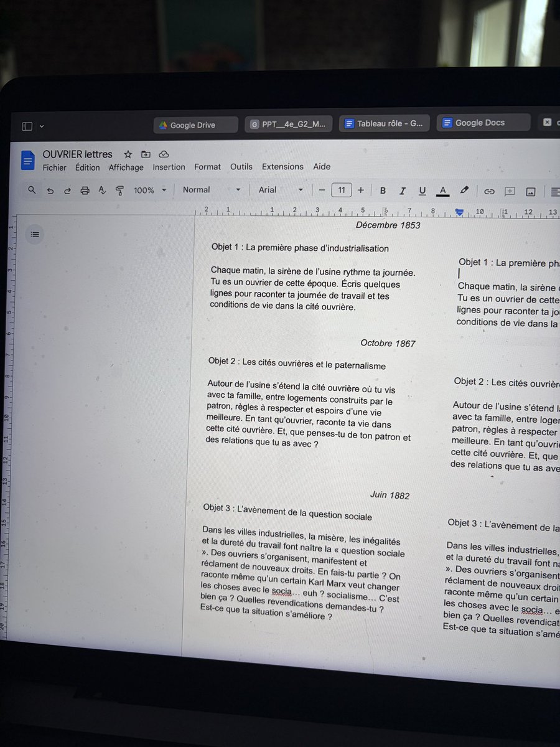Screen dimensions: 560x747
Task: Click left-column line 'des relations que tu as avec ?'
Action: click(262, 441)
